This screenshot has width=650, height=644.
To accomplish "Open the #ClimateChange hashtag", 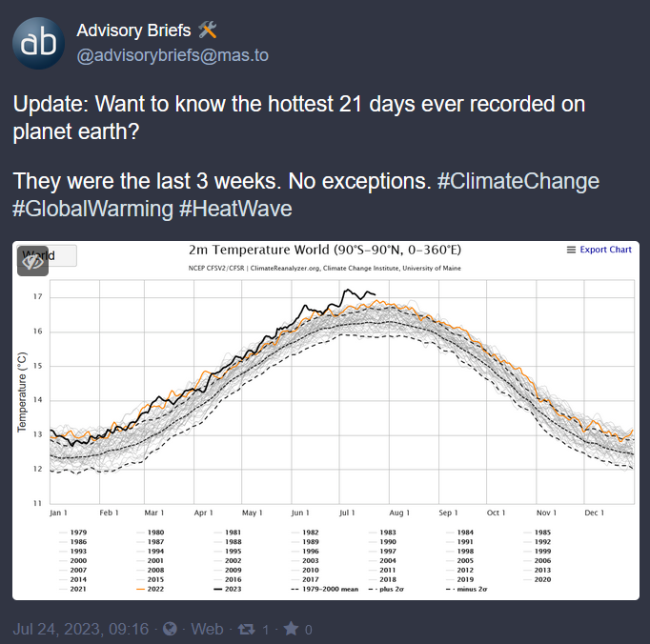I will (518, 181).
